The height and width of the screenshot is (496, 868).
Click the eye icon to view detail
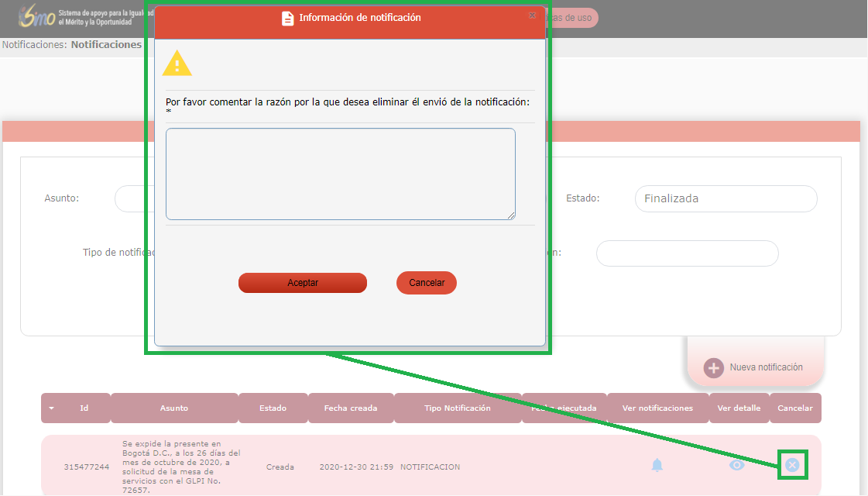[x=737, y=465]
